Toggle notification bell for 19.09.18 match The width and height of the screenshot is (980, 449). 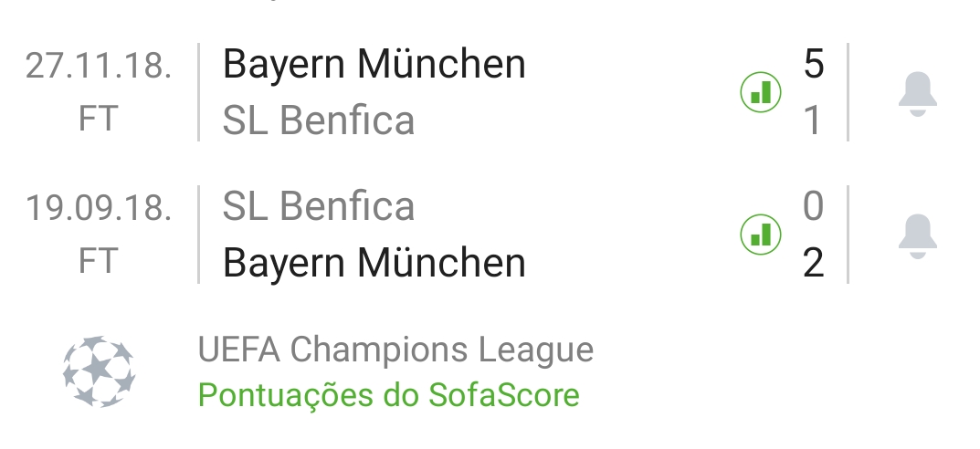pos(918,236)
